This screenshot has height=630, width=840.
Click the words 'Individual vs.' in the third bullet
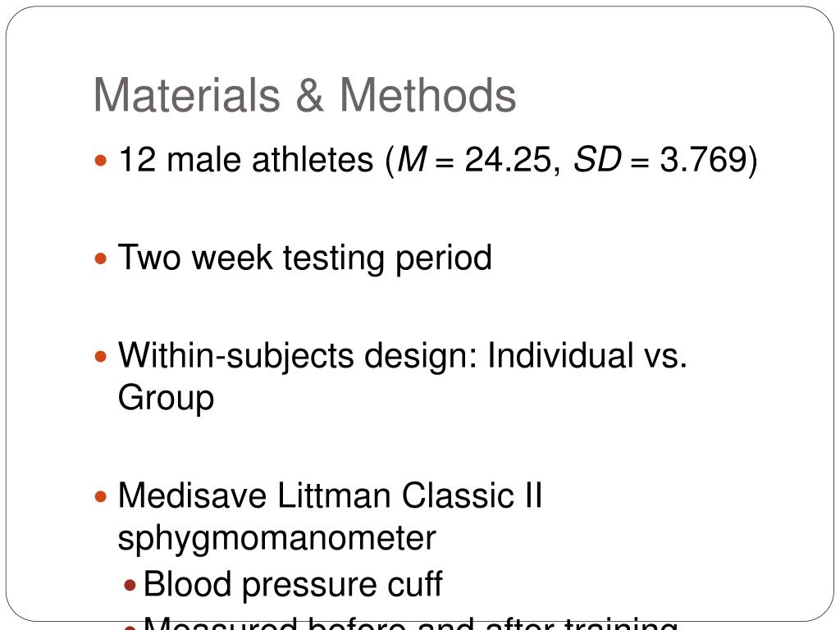coord(587,356)
